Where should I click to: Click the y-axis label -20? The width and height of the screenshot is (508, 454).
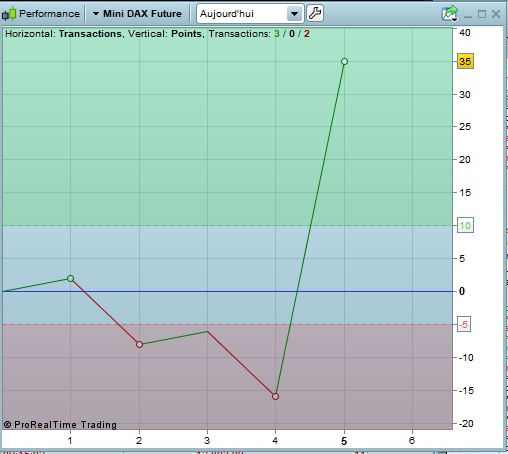pos(466,424)
